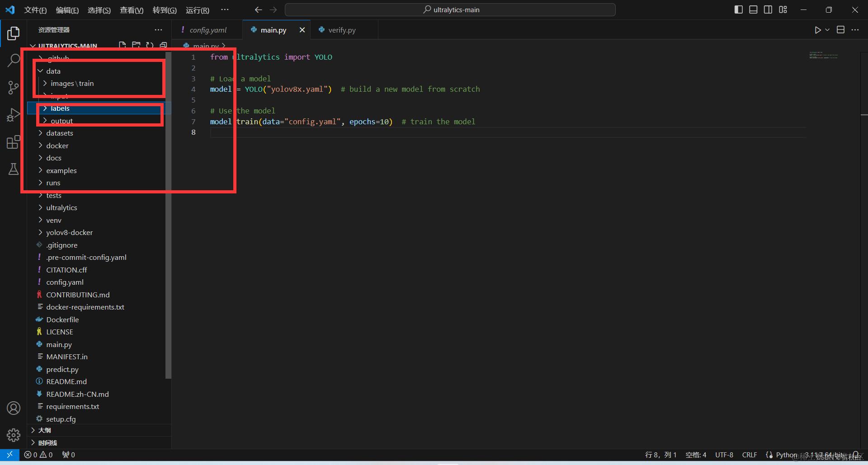Open the explorer's more actions ellipsis
This screenshot has width=868, height=465.
coord(158,30)
